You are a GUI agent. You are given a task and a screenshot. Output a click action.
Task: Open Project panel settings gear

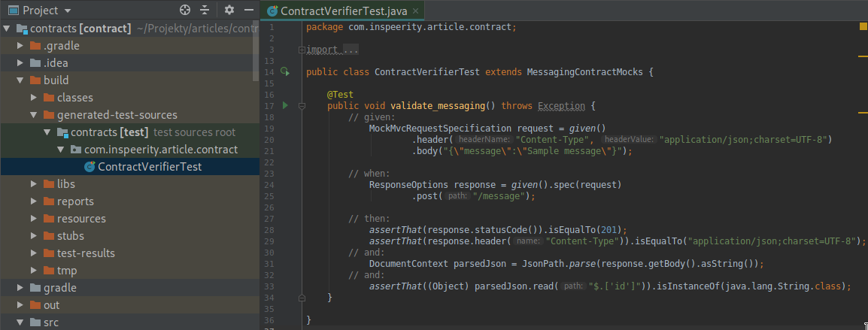[x=230, y=11]
